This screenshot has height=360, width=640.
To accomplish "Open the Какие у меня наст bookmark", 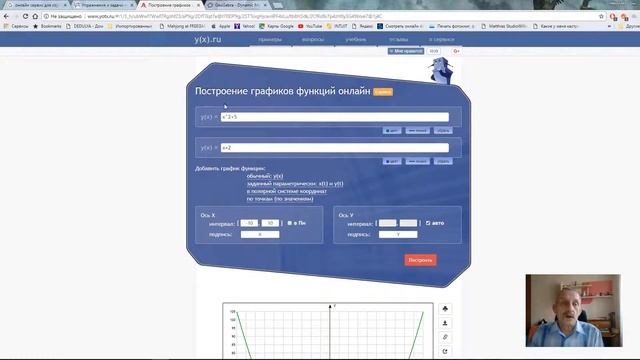I will (556, 26).
